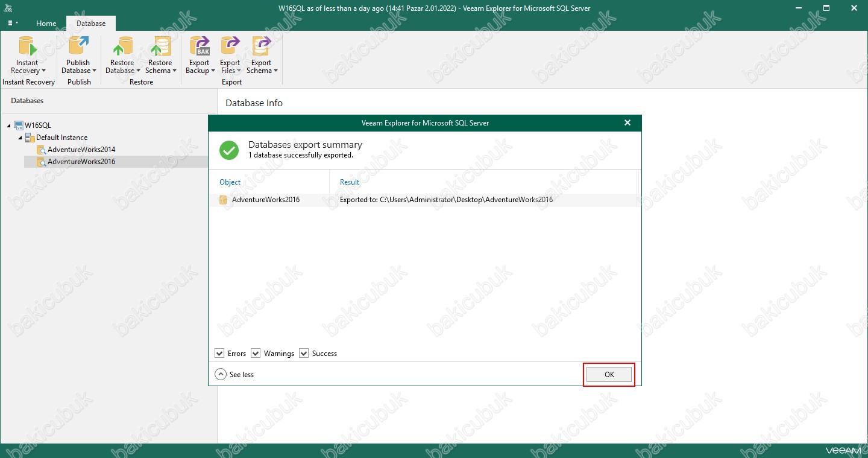868x458 pixels.
Task: Uncheck the Success filter checkbox
Action: 304,353
